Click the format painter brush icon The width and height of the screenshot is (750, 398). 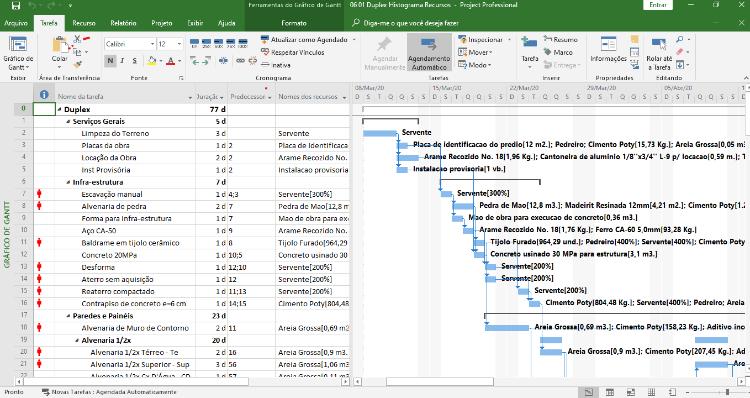(x=77, y=64)
